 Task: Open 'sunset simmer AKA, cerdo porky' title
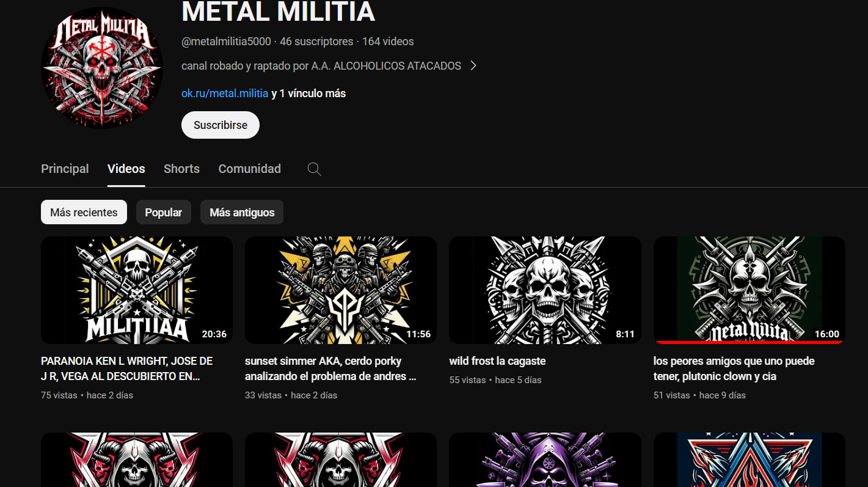(331, 368)
